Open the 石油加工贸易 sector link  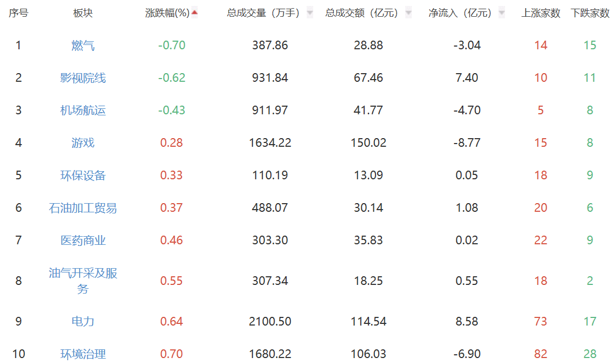(83, 208)
